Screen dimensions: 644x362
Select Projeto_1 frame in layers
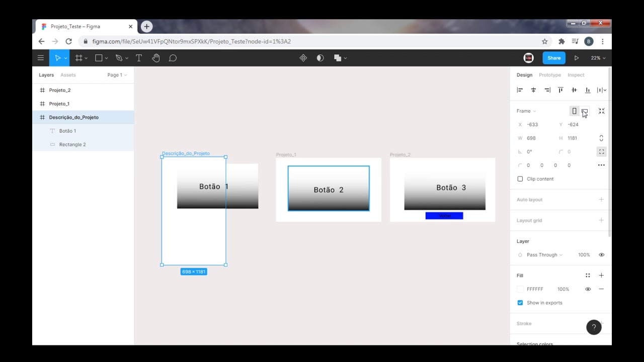pos(83,104)
